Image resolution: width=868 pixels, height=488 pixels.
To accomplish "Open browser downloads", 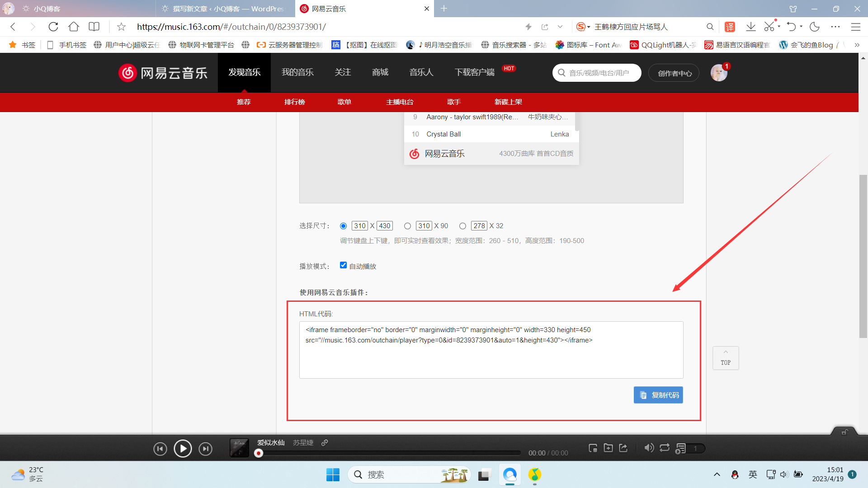I will pyautogui.click(x=751, y=27).
